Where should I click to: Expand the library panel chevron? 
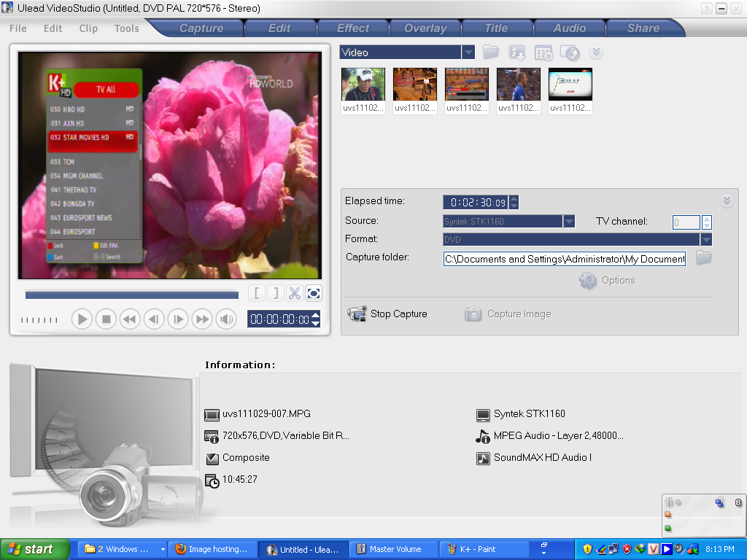click(x=596, y=52)
